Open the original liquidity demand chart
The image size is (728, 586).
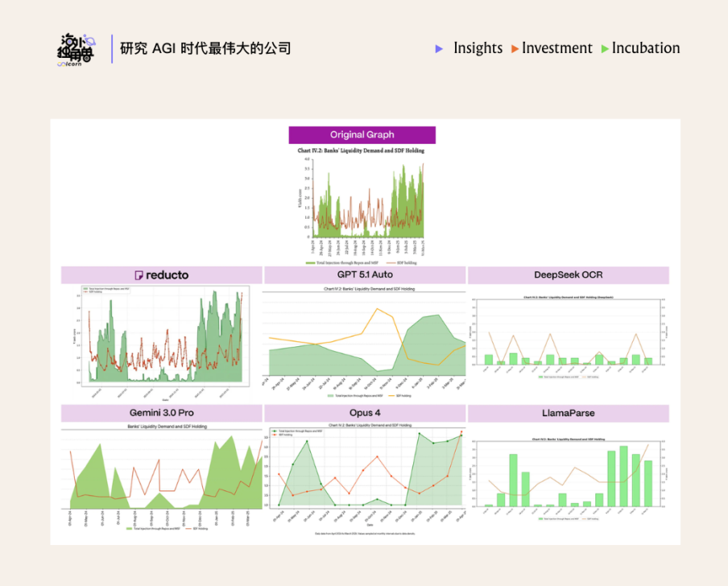coord(362,201)
